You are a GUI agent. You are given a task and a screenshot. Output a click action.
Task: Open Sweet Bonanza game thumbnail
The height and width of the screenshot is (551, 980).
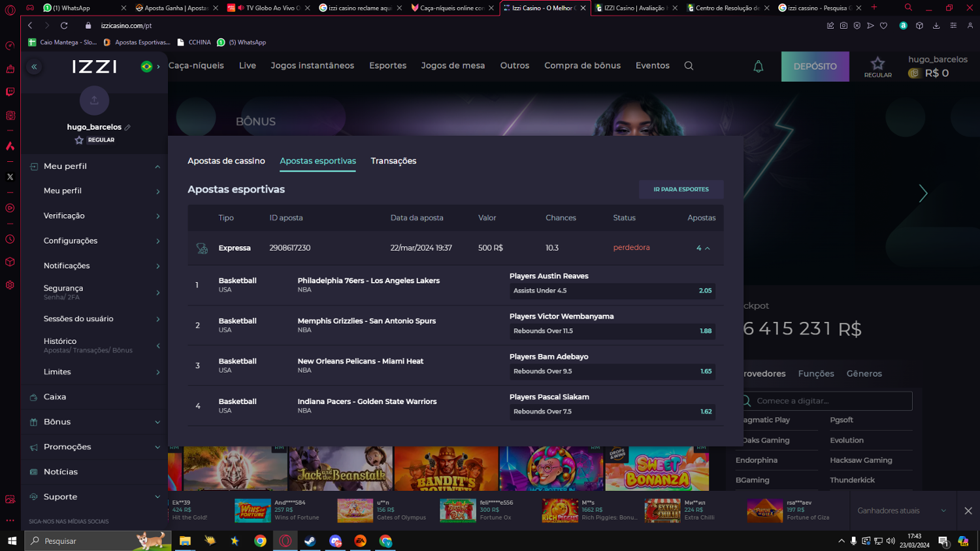tap(657, 469)
